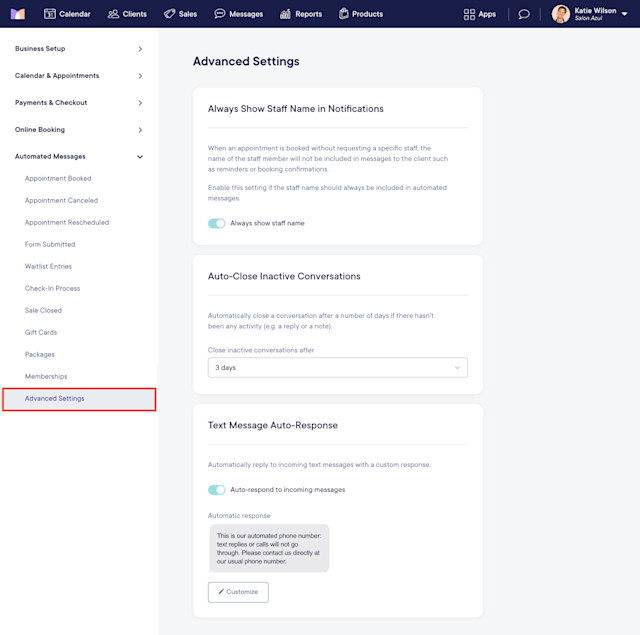640x635 pixels.
Task: Open the Close inactive conversations dropdown
Action: click(338, 367)
